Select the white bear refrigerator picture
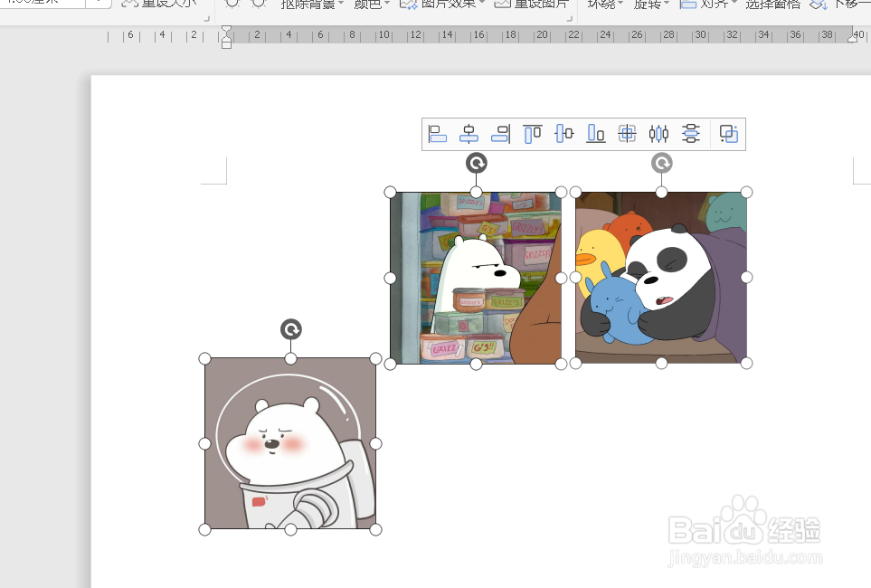Viewport: 871px width, 588px height. pyautogui.click(x=476, y=278)
